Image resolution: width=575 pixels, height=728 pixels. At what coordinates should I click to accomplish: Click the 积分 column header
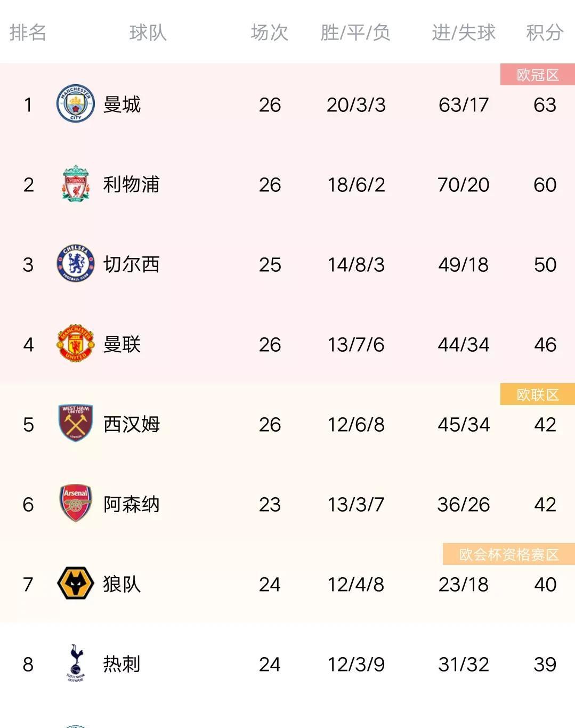[545, 33]
